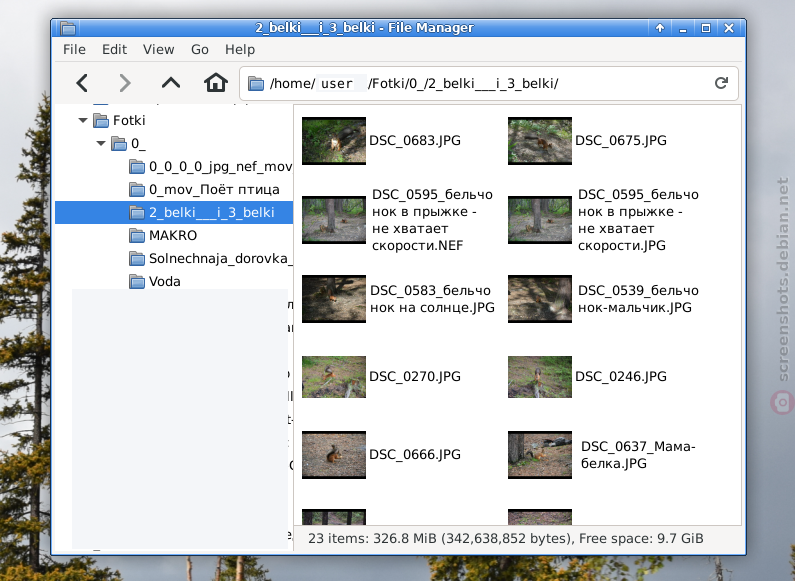This screenshot has height=581, width=795.
Task: Click the status bar item count text
Action: (x=505, y=538)
